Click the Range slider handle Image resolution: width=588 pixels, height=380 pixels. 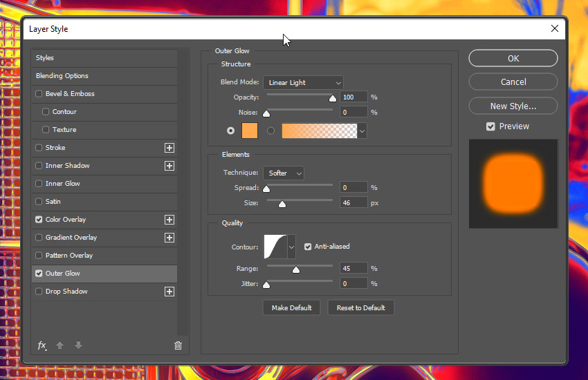click(296, 269)
